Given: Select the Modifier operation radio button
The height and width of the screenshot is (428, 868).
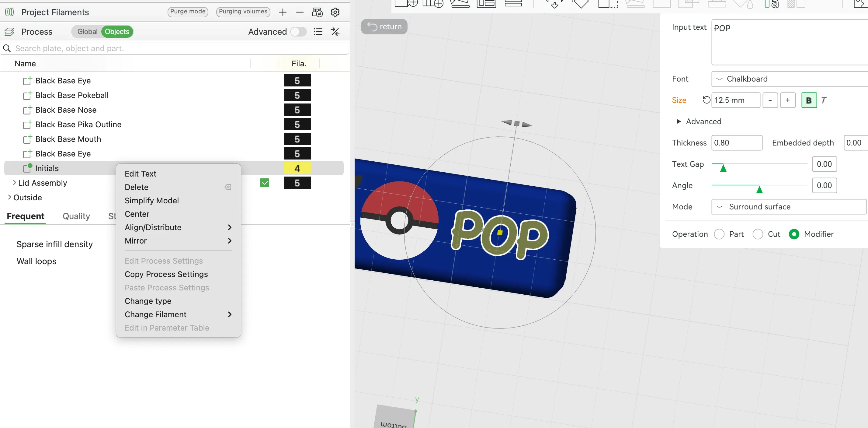Looking at the screenshot, I should point(794,234).
